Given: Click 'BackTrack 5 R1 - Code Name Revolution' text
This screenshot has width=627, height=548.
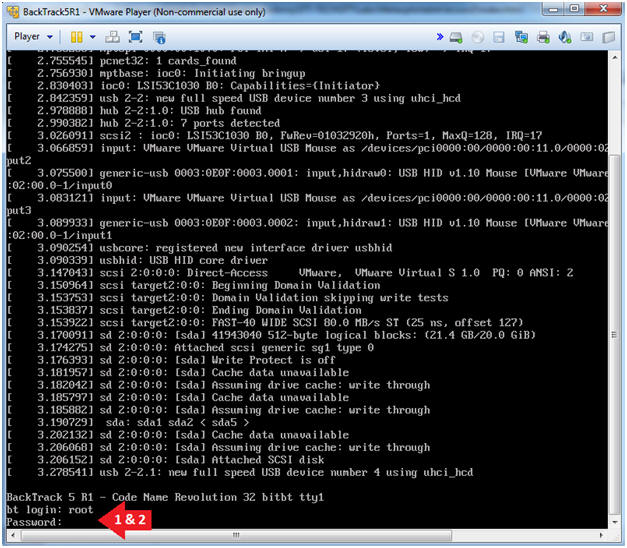Looking at the screenshot, I should [x=122, y=497].
